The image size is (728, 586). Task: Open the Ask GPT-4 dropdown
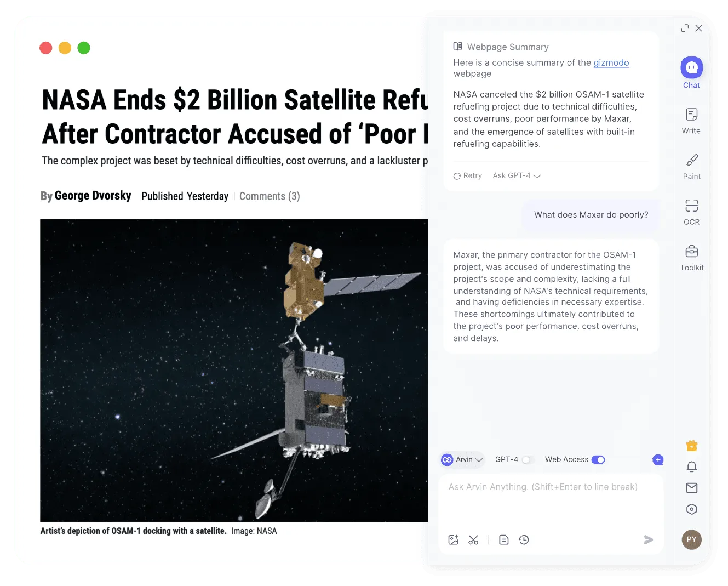(517, 176)
